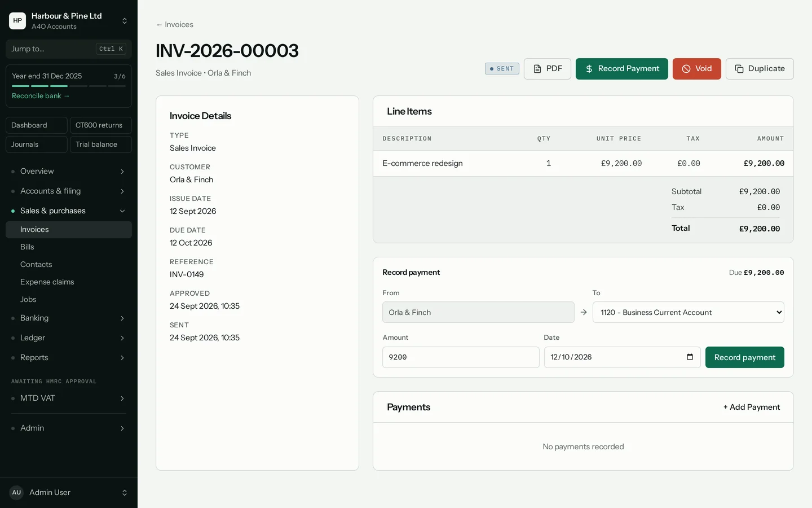Open Jobs in the sidebar
812x508 pixels.
tap(69, 300)
